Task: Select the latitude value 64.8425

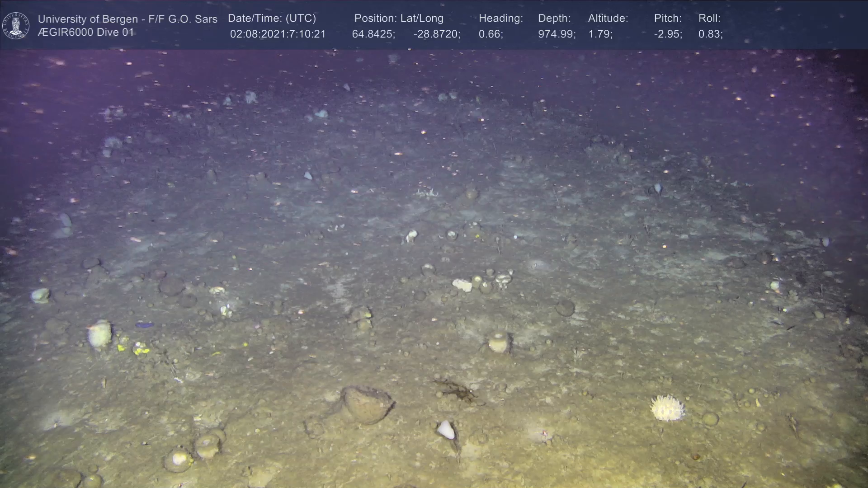Action: coord(373,34)
